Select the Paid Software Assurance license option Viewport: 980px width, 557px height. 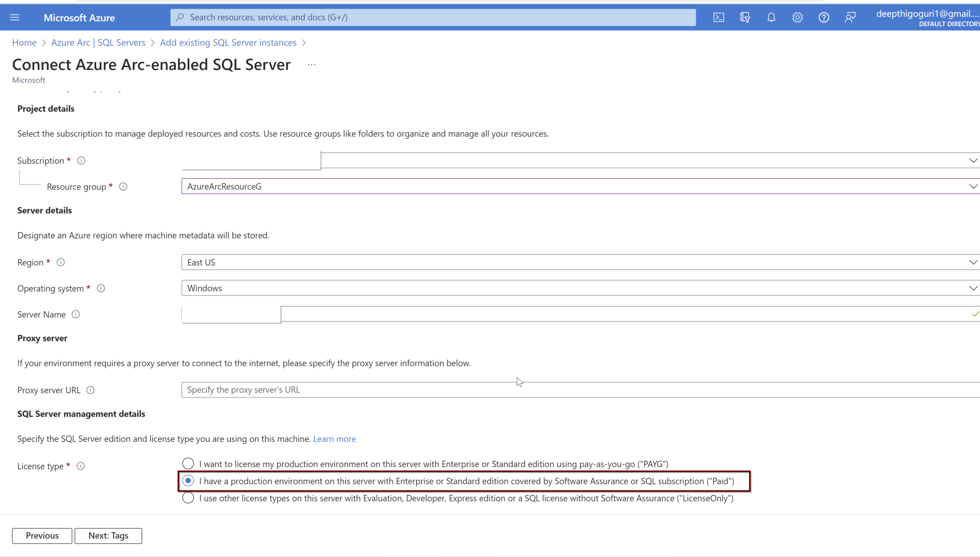point(188,481)
